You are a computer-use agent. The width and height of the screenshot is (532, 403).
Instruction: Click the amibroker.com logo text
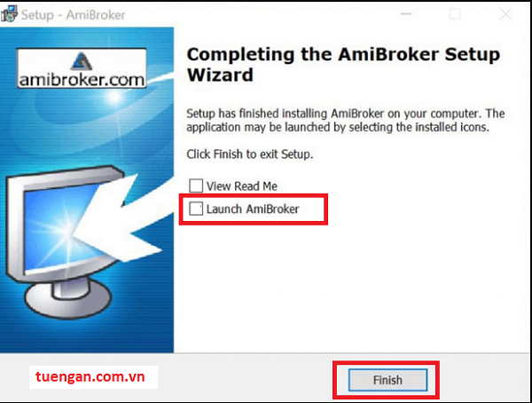(82, 80)
